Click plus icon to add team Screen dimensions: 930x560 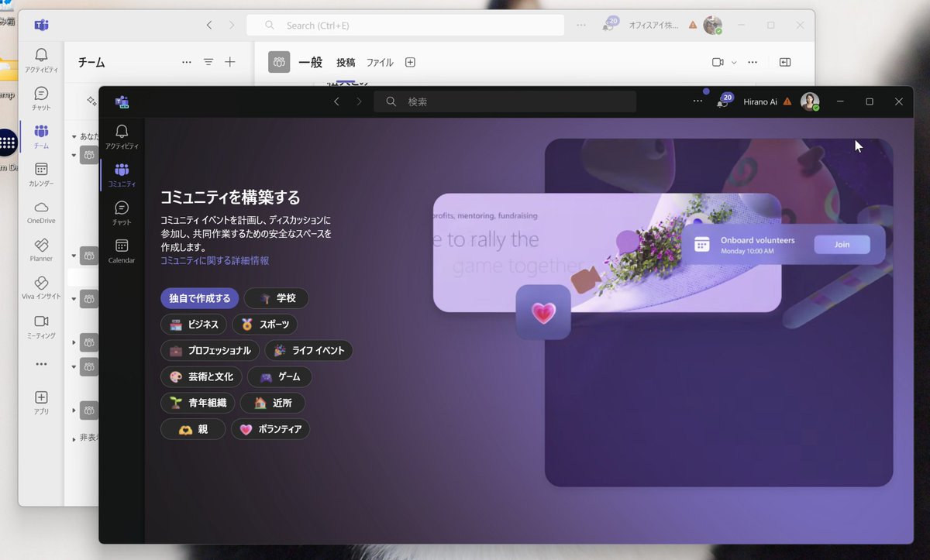click(x=230, y=62)
